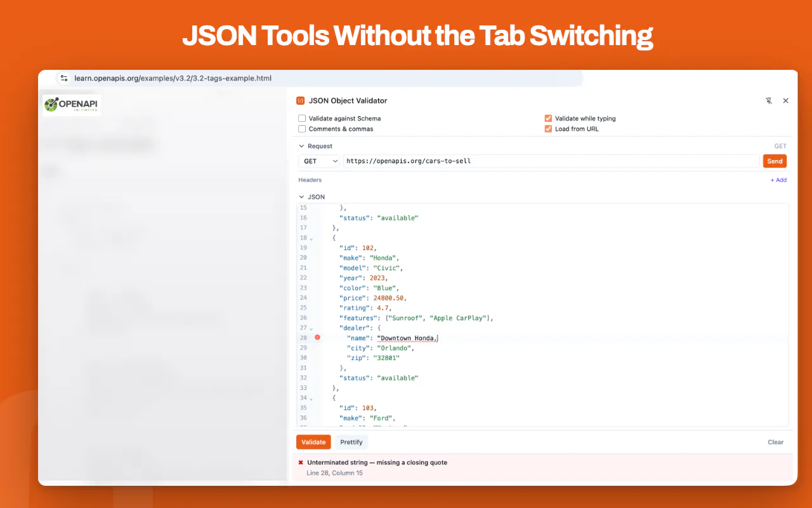Click the Validate button
Viewport: 812px width, 508px height.
(x=313, y=442)
